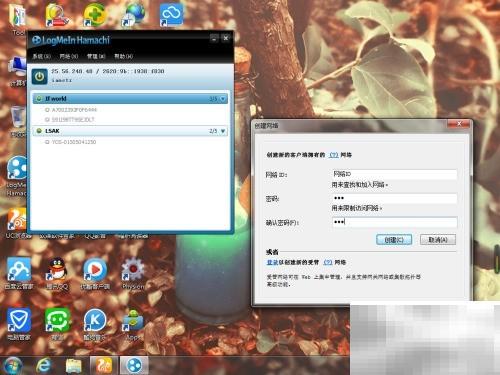The image size is (500, 375).
Task: Select the If world network row
Action: (x=130, y=99)
